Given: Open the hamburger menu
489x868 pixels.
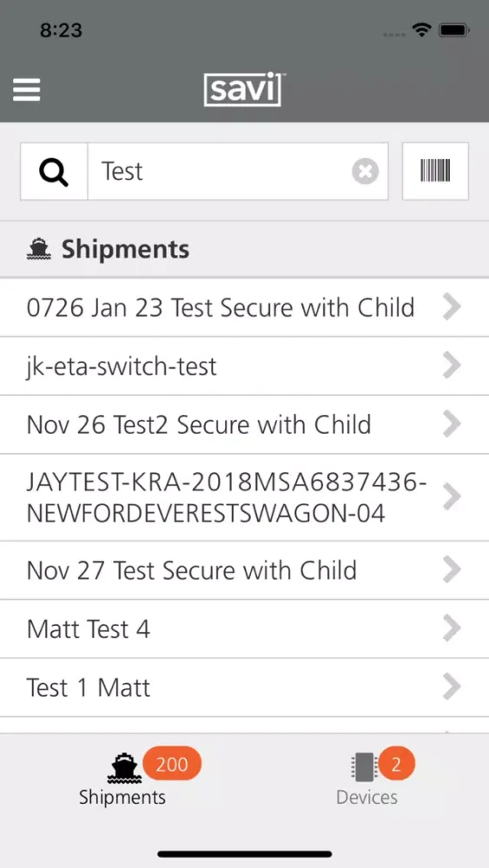Looking at the screenshot, I should tap(27, 89).
